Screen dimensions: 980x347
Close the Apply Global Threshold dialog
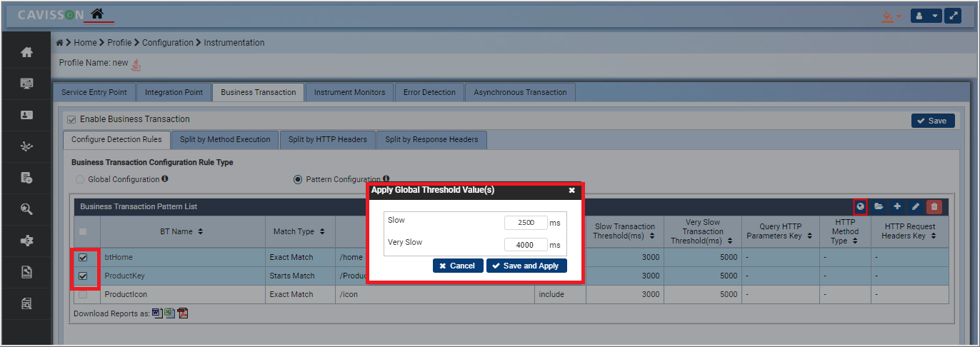571,190
